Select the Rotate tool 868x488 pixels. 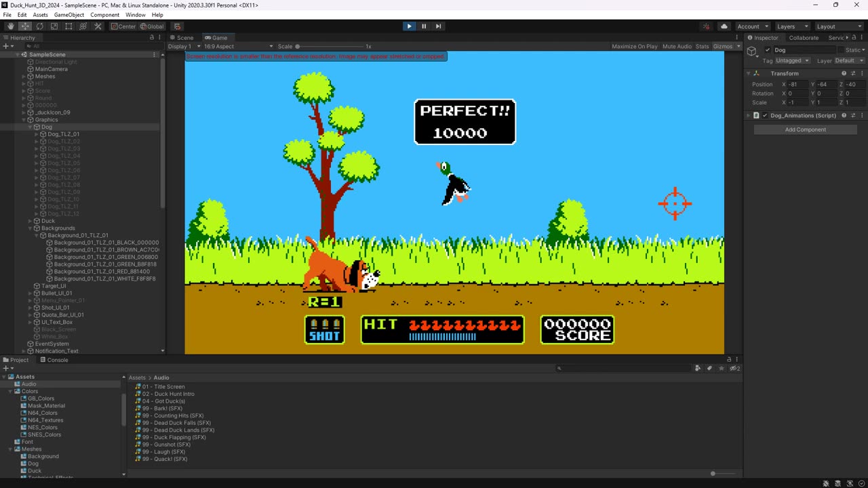coord(39,26)
